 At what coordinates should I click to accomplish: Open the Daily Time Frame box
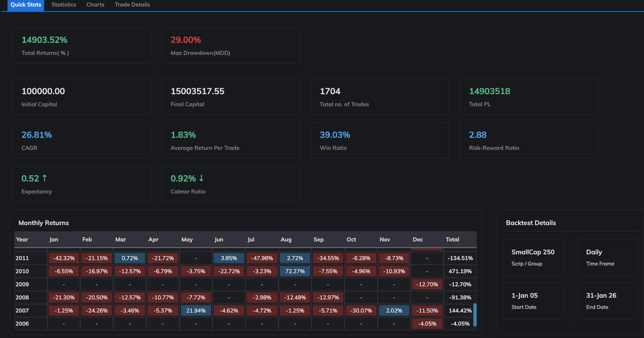(x=607, y=257)
